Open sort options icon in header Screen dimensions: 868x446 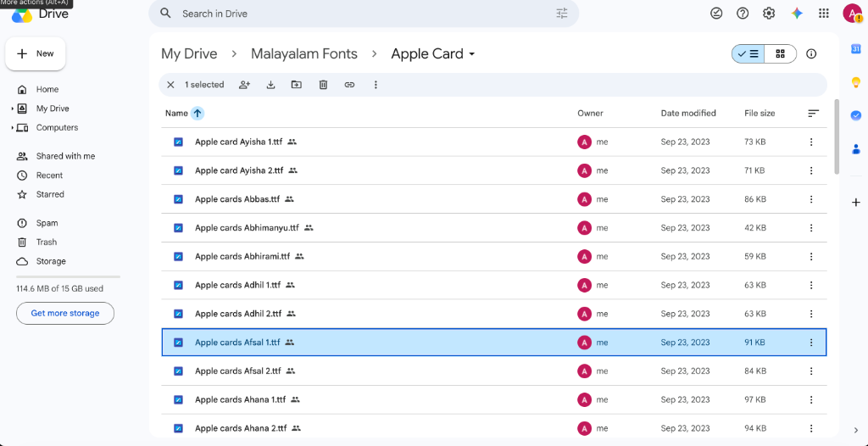813,113
